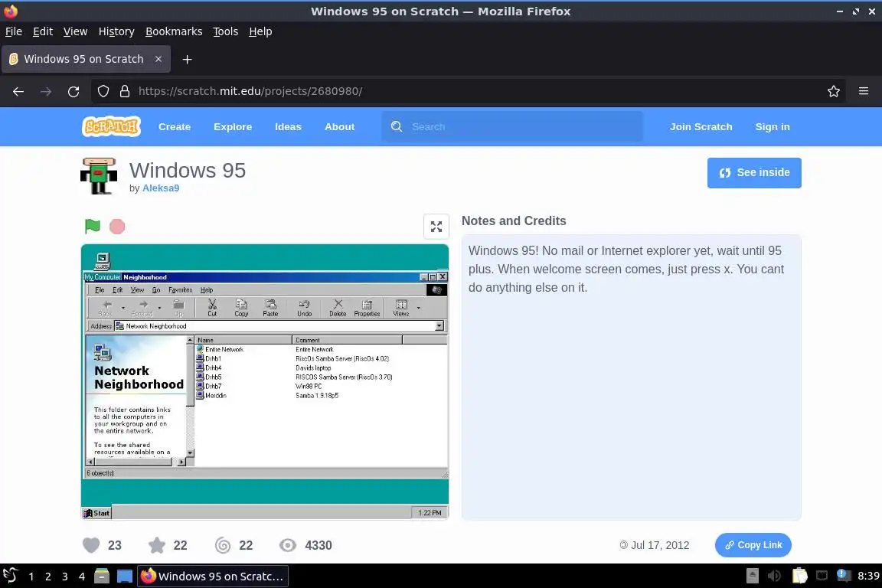Go back to previous page
The height and width of the screenshot is (588, 882).
pyautogui.click(x=18, y=91)
